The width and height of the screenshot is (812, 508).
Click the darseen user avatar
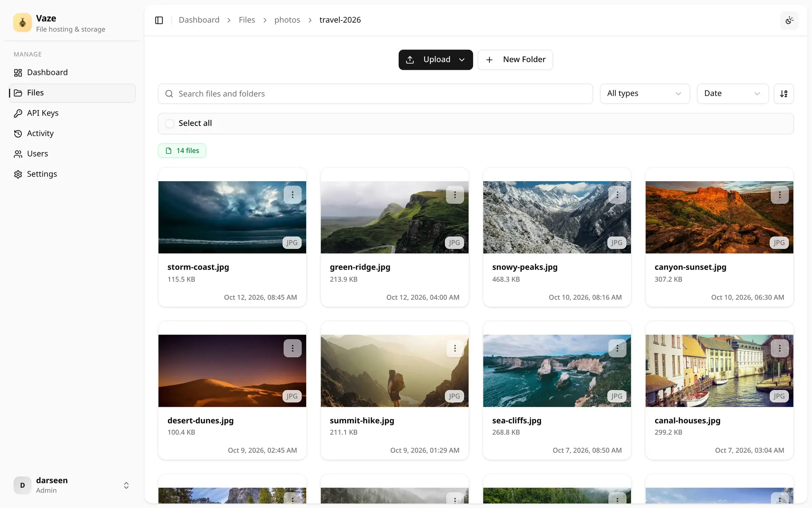pyautogui.click(x=22, y=485)
